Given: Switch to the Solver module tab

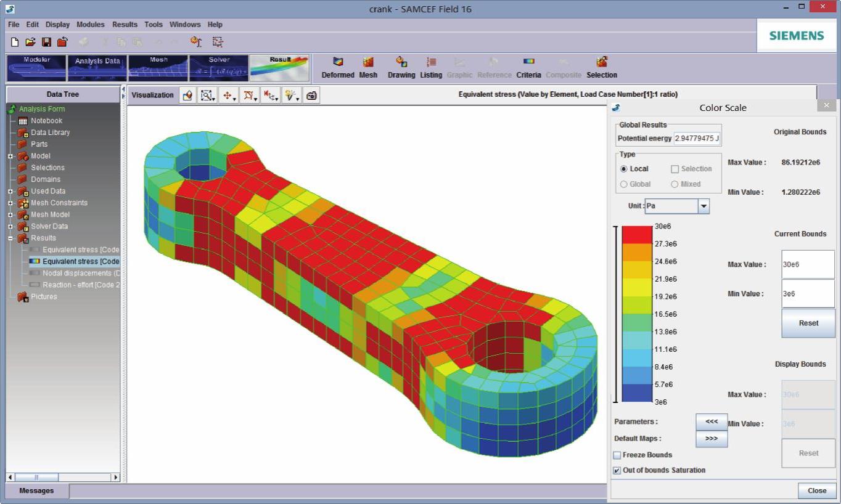Looking at the screenshot, I should (x=219, y=68).
